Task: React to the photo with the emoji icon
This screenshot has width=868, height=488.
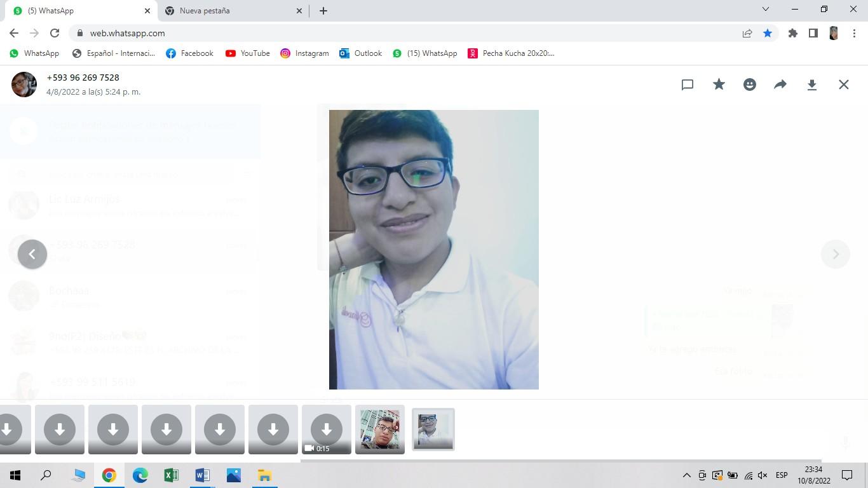Action: pyautogui.click(x=750, y=85)
